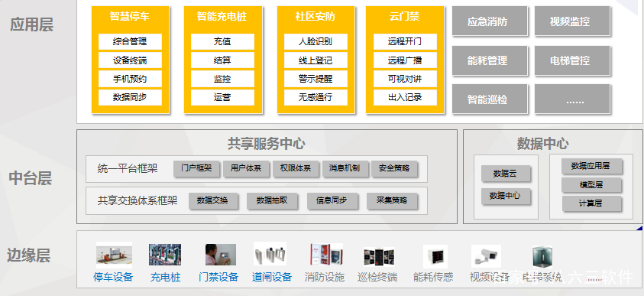Click the 边缘层 layer label

coord(29,255)
